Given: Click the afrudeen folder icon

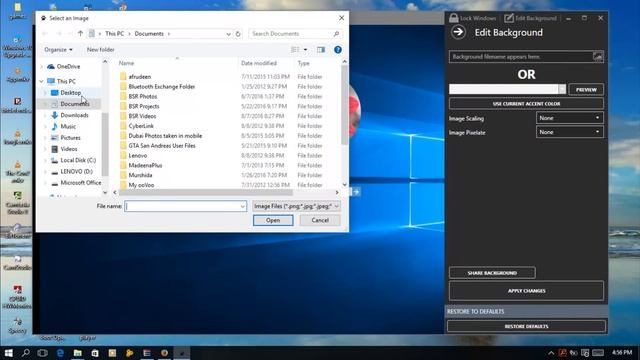Looking at the screenshot, I should (x=123, y=77).
